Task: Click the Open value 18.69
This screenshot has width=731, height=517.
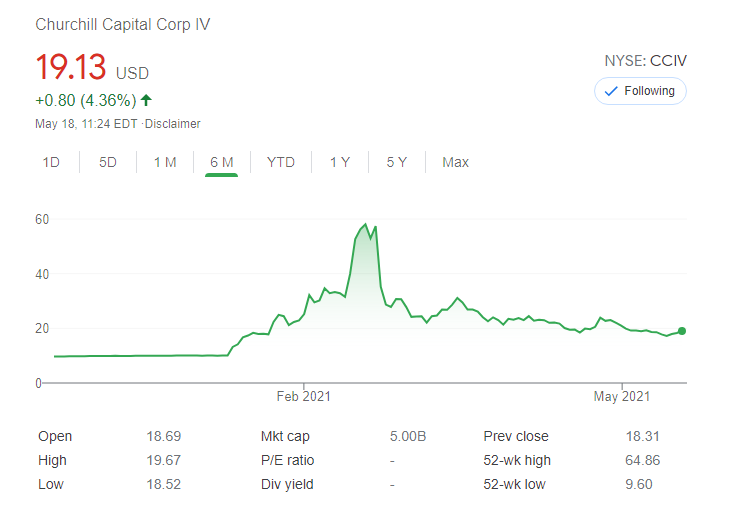Action: 164,436
